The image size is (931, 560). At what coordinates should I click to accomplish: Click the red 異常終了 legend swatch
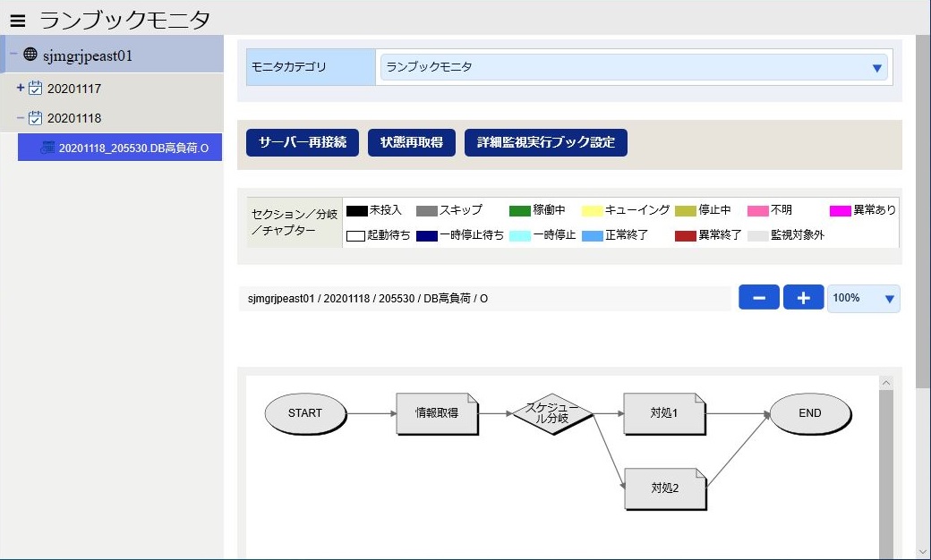[685, 236]
